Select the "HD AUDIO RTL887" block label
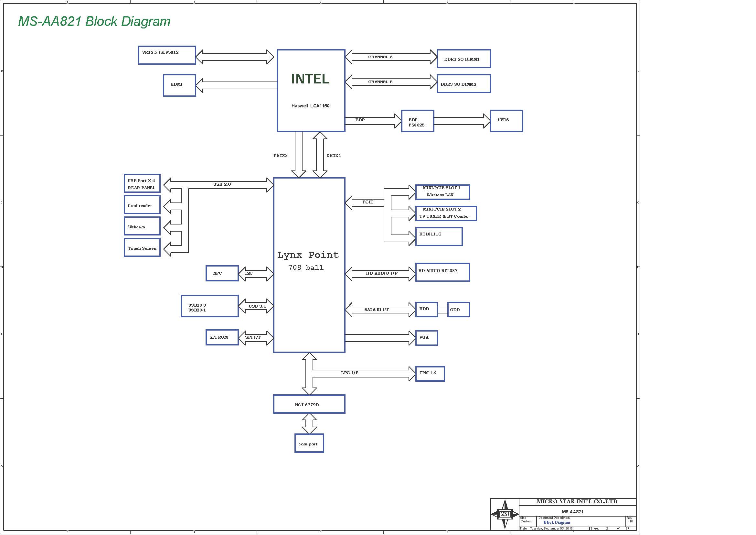The height and width of the screenshot is (535, 756). click(438, 271)
